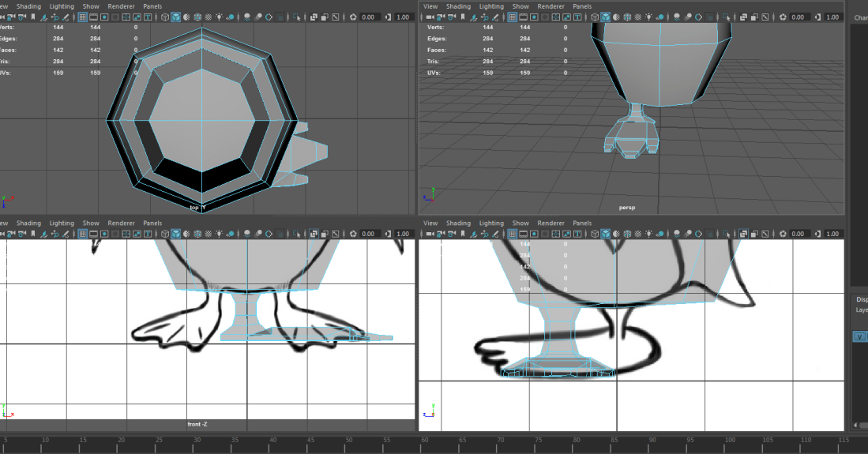Open Shading menu in the persp panel
The height and width of the screenshot is (454, 868).
(x=458, y=6)
